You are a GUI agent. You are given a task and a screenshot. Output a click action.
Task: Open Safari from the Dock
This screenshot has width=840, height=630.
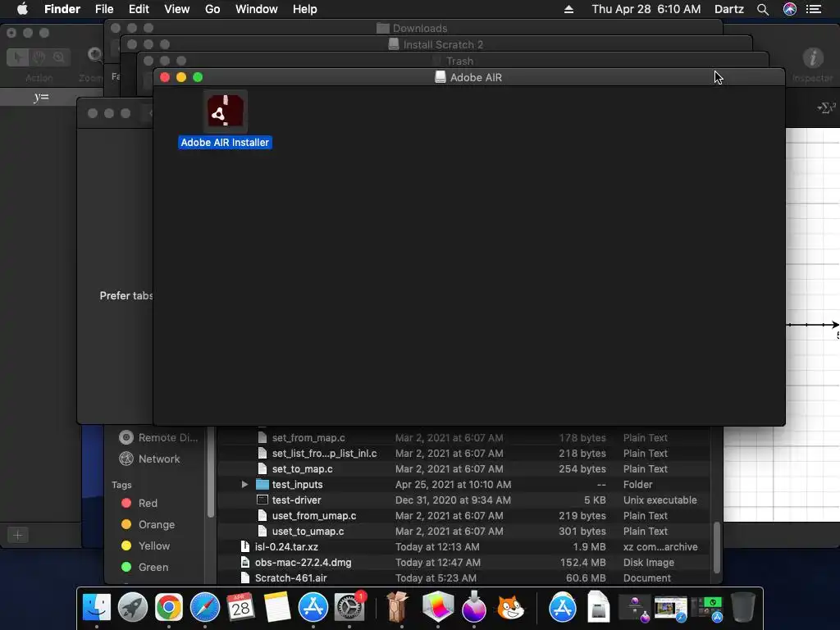(204, 608)
